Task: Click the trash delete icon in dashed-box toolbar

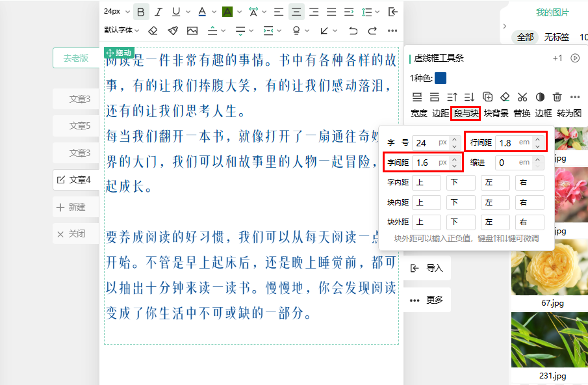Action: pyautogui.click(x=557, y=97)
